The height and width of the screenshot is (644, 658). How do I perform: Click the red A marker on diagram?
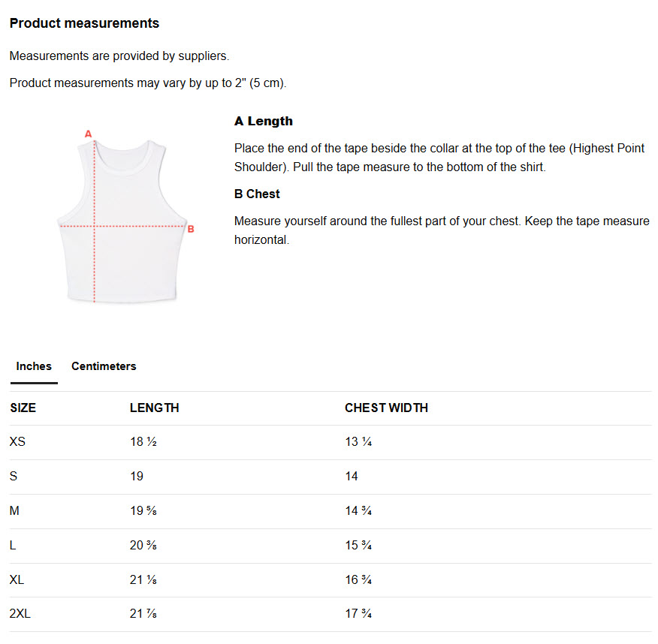[x=88, y=134]
